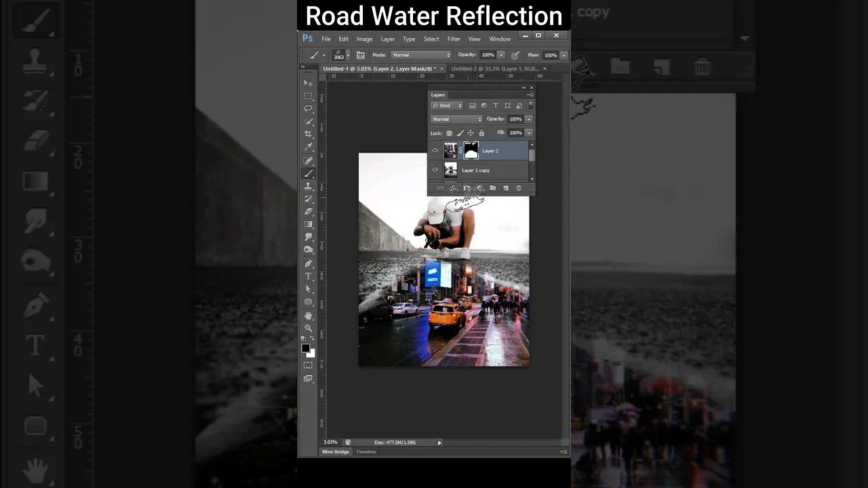Hide Layer 1 copy visibility eye
868x488 pixels.
pos(435,170)
